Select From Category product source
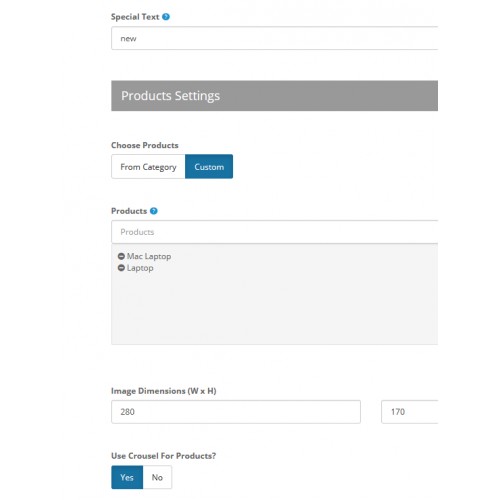This screenshot has height=500, width=500. click(x=148, y=167)
